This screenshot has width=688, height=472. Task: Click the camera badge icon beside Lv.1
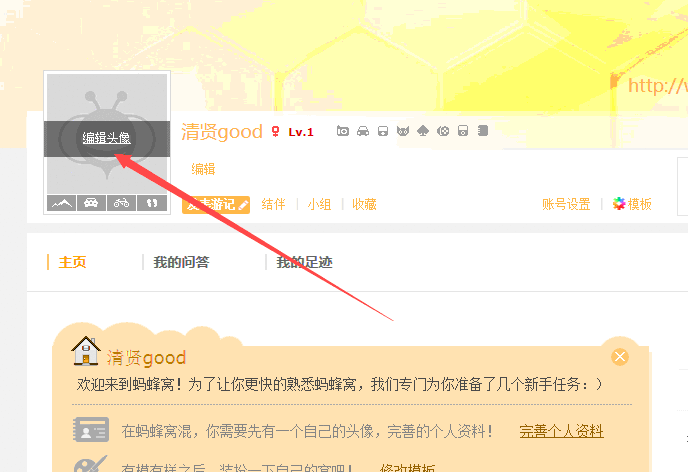point(343,131)
